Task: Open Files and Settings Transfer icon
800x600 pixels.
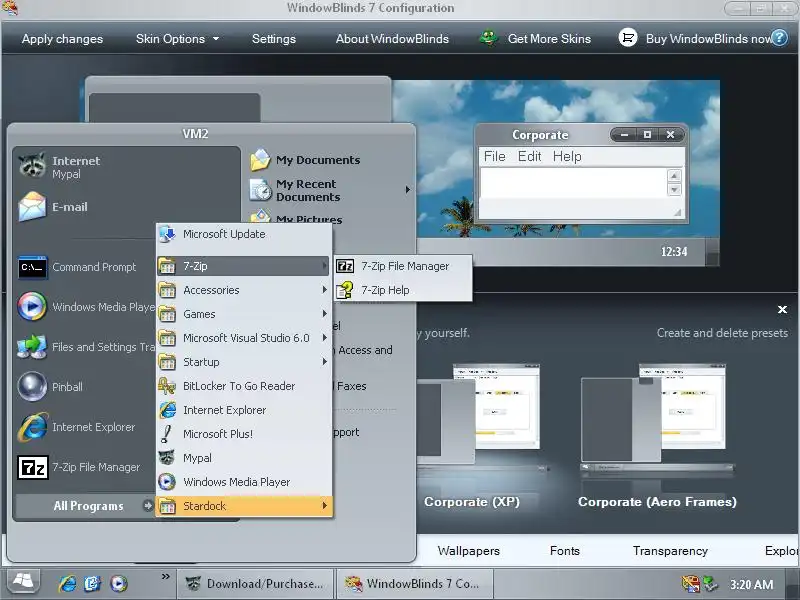Action: click(32, 346)
